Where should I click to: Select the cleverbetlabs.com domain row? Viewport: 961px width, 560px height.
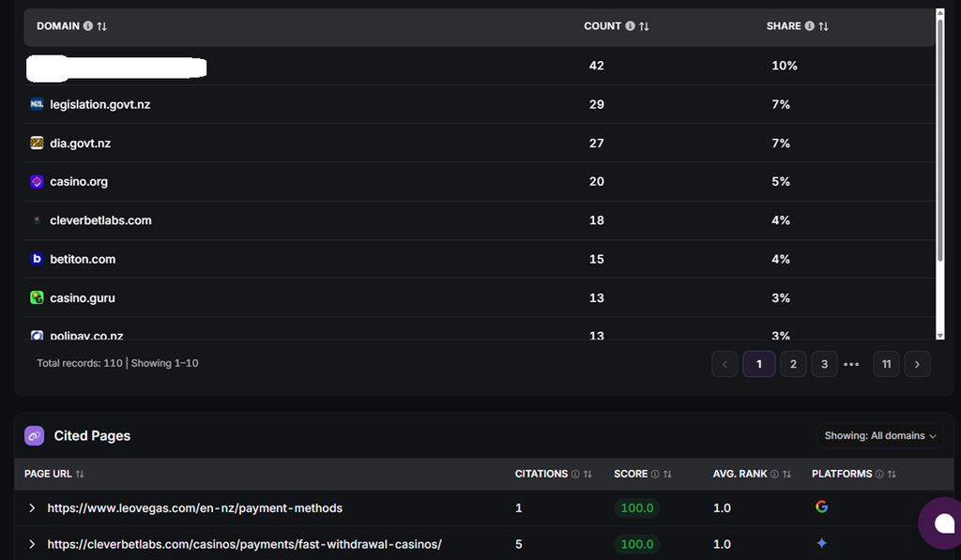pos(480,219)
